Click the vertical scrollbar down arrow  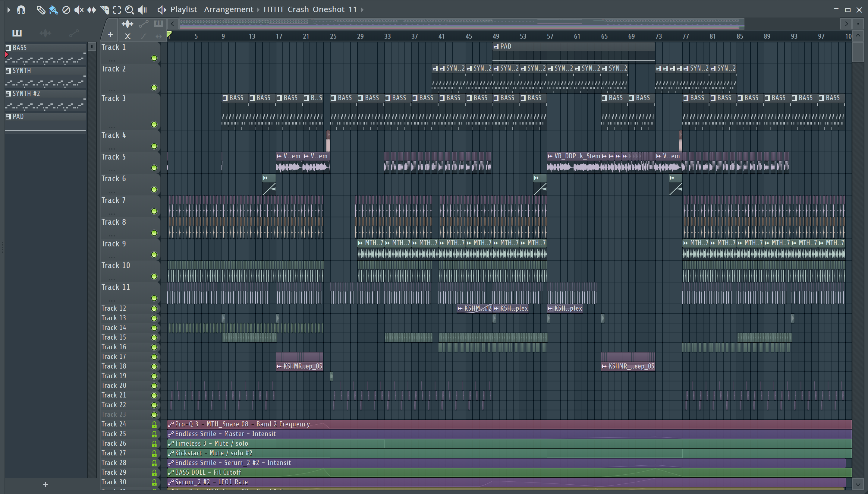click(x=858, y=484)
